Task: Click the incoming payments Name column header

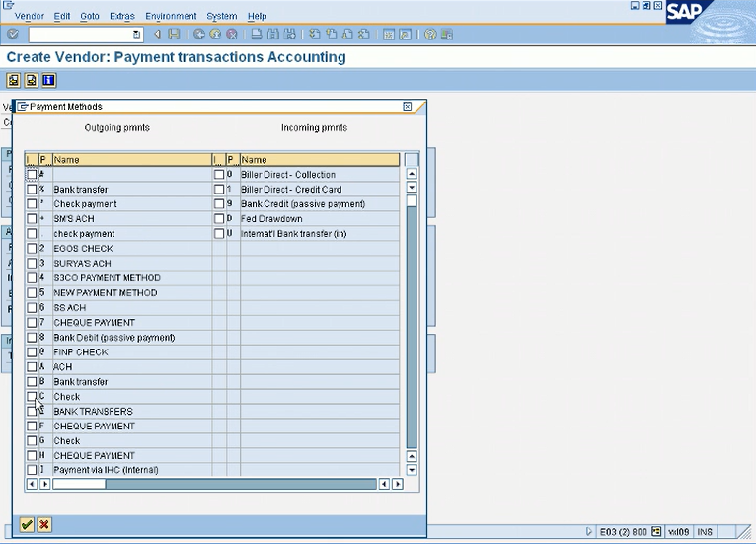Action: [320, 160]
